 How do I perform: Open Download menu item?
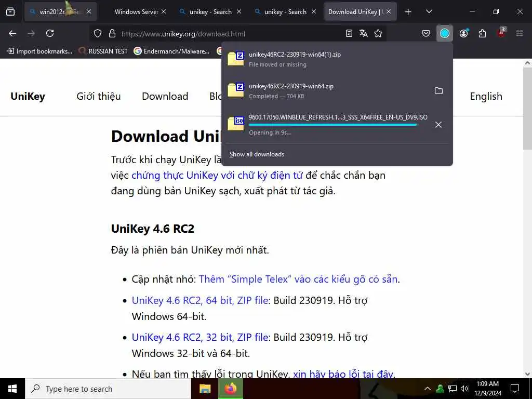click(x=165, y=96)
